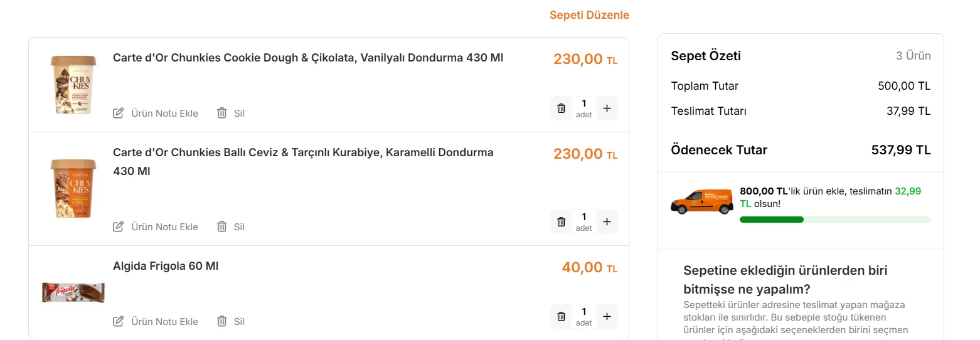Click note pencil icon for Ballı Ceviz item

pos(118,226)
